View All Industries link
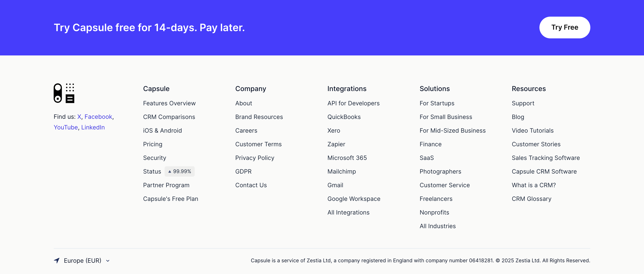 (x=437, y=226)
